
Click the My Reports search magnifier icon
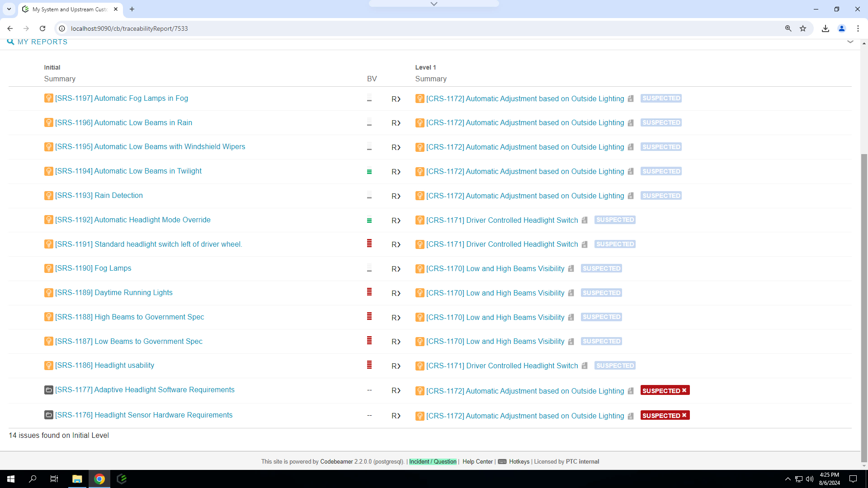(x=11, y=42)
